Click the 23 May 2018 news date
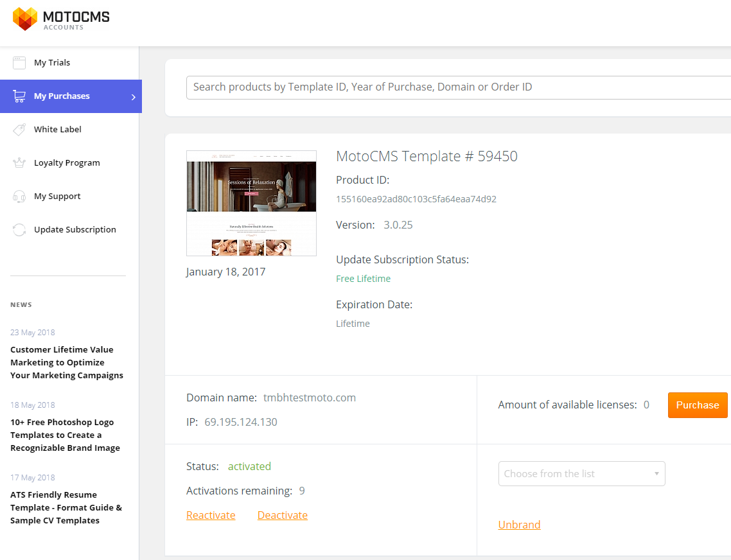This screenshot has height=560, width=731. [33, 333]
